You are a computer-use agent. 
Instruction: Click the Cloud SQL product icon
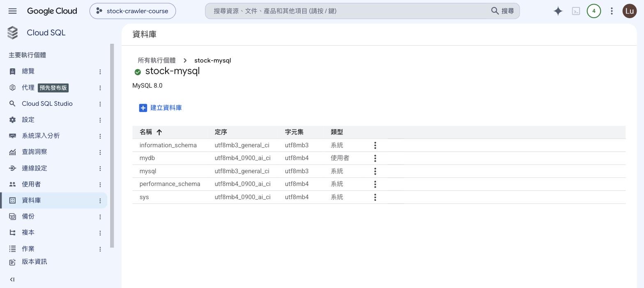click(13, 33)
